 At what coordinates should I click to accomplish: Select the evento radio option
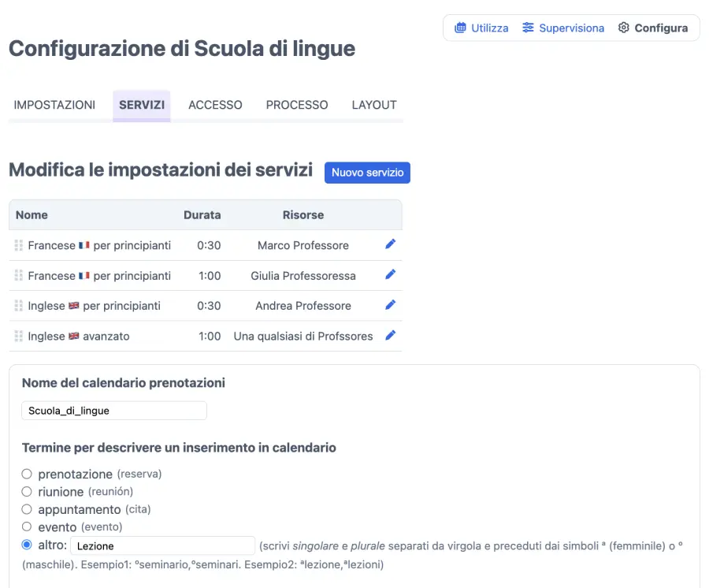pyautogui.click(x=26, y=526)
